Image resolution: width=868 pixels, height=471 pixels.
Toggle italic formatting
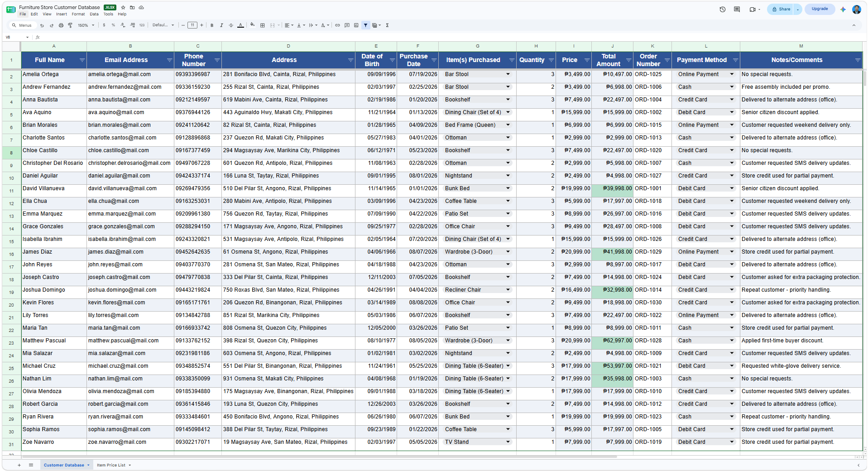click(x=221, y=25)
